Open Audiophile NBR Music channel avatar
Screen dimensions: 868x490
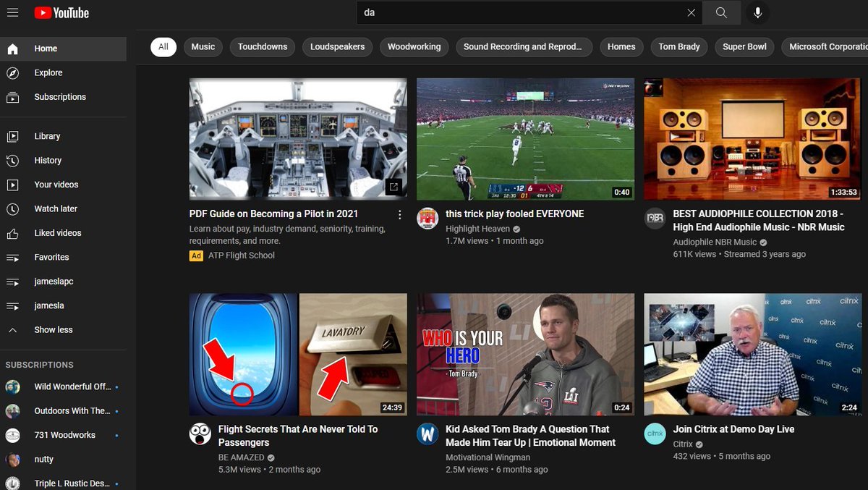pos(655,219)
